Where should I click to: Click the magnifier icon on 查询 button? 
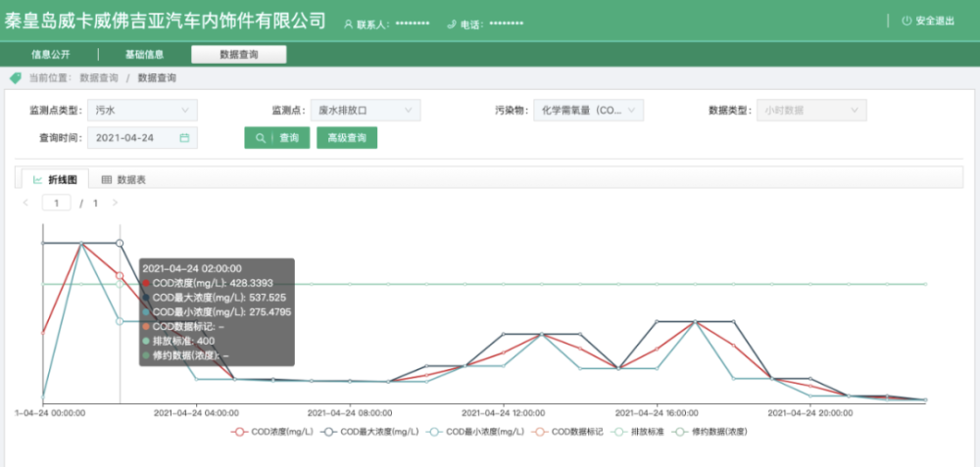pos(260,138)
